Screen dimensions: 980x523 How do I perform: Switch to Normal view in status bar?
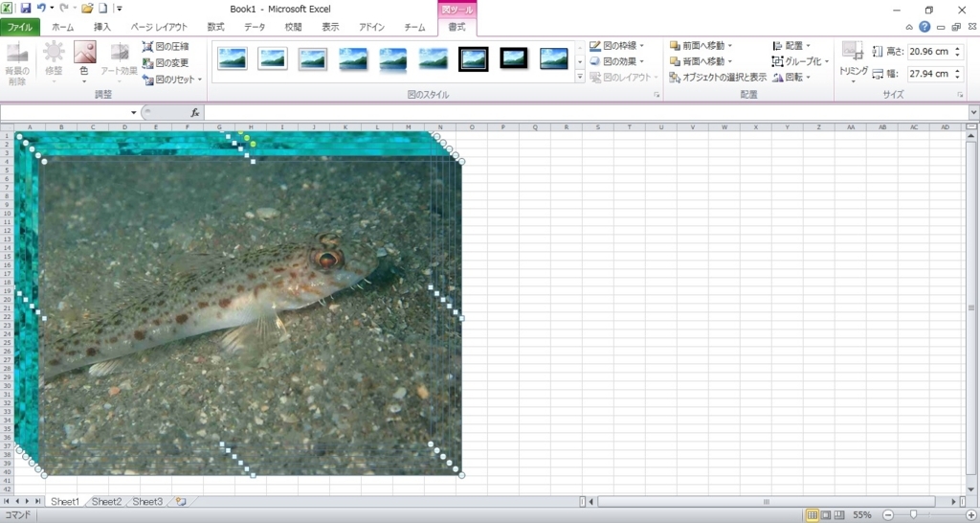tap(812, 515)
